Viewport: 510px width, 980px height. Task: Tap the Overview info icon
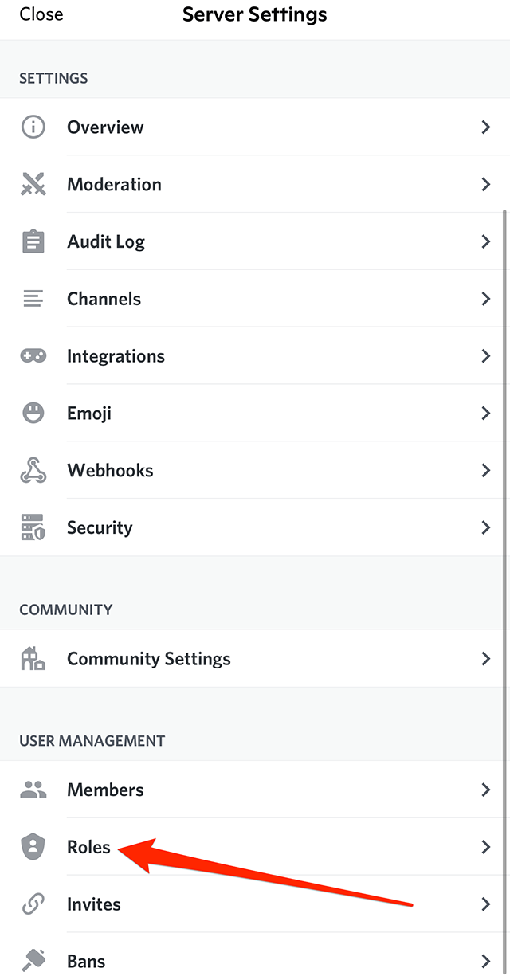33,127
